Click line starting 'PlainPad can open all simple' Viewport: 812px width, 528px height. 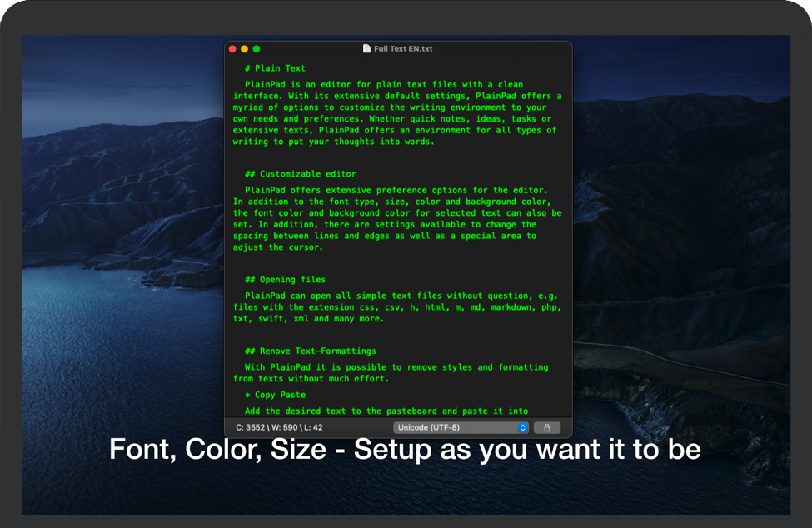coord(401,296)
